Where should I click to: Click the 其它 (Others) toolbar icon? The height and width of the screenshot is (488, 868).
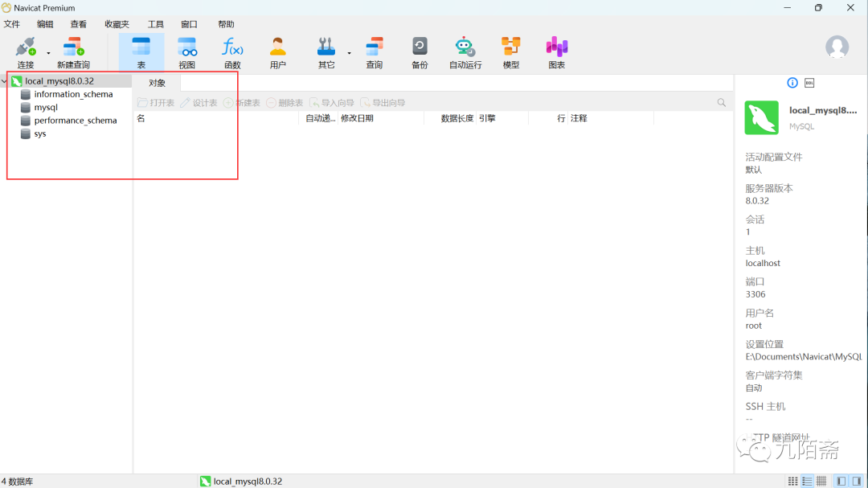(x=326, y=52)
